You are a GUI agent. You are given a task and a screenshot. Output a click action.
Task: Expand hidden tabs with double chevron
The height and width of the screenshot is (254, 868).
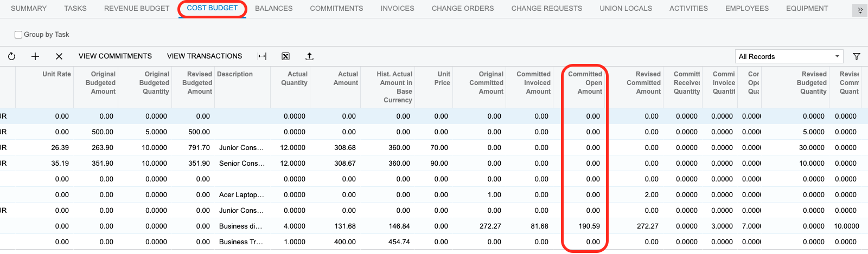[860, 10]
